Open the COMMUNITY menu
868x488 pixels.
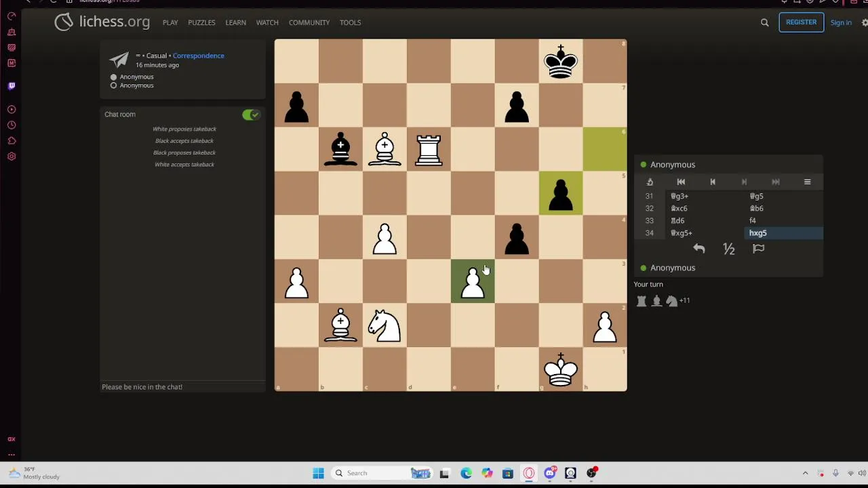[x=309, y=22]
